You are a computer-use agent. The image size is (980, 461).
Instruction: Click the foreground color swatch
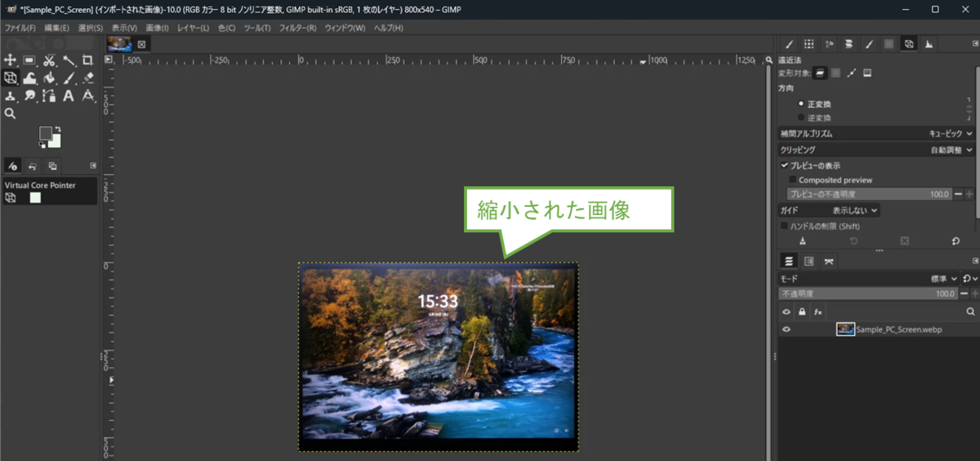[45, 132]
